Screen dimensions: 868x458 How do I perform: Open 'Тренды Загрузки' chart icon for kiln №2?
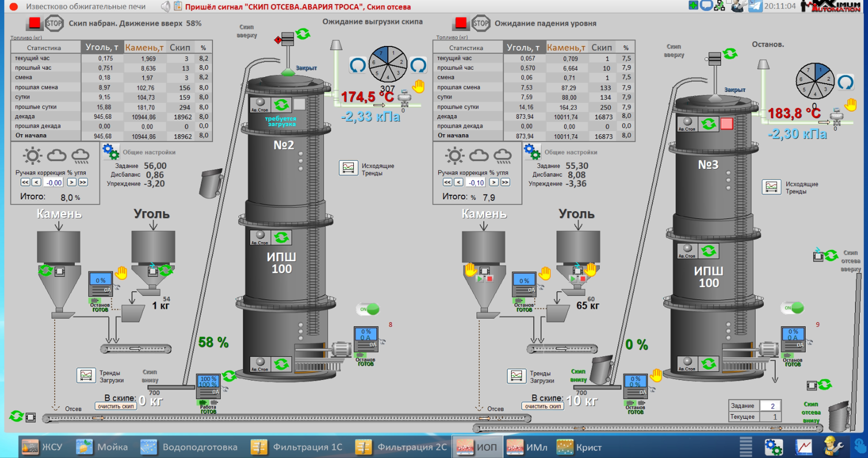click(x=86, y=375)
